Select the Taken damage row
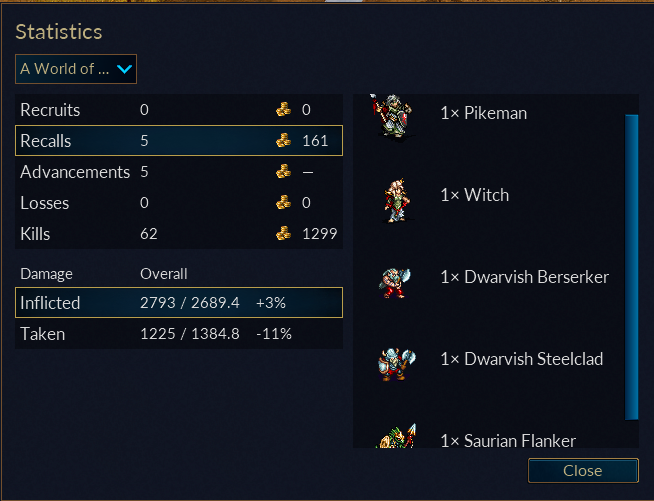 point(179,334)
